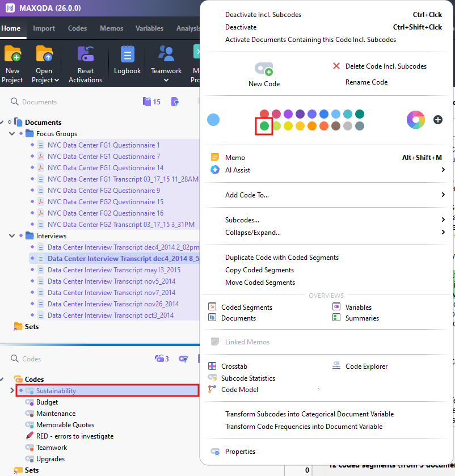455x476 pixels.
Task: Collapse the Interviews folder
Action: pos(12,235)
